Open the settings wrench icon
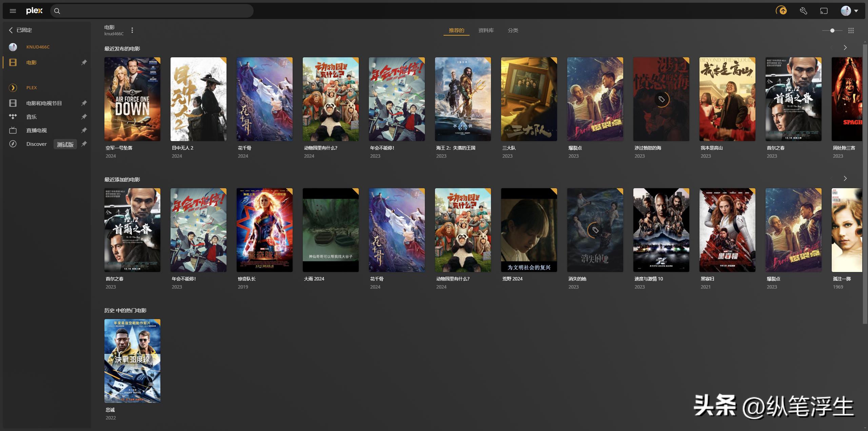Image resolution: width=868 pixels, height=431 pixels. click(803, 11)
